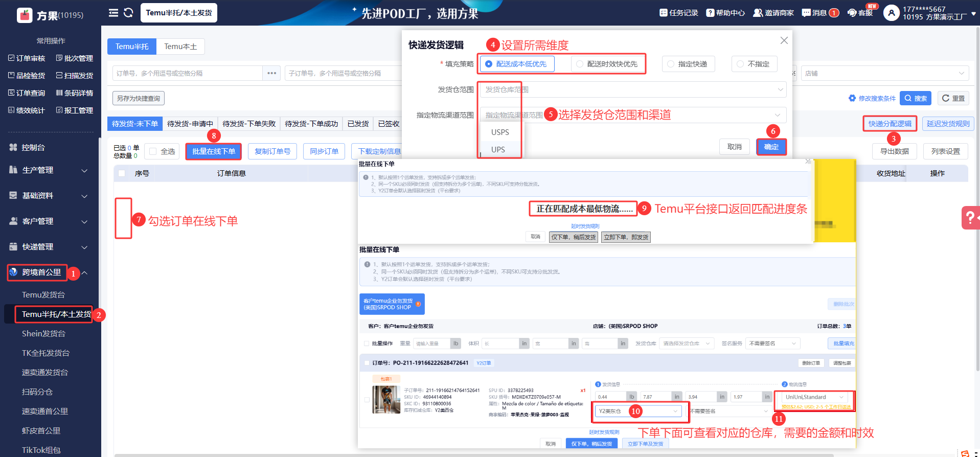The width and height of the screenshot is (980, 457).
Task: Click the 修改搜索条件 gear icon
Action: point(852,98)
